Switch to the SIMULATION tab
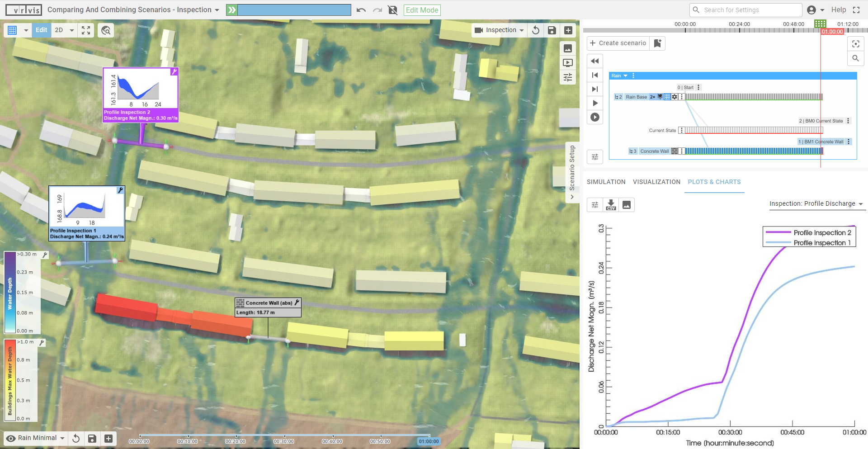Viewport: 868px width, 449px height. click(606, 182)
